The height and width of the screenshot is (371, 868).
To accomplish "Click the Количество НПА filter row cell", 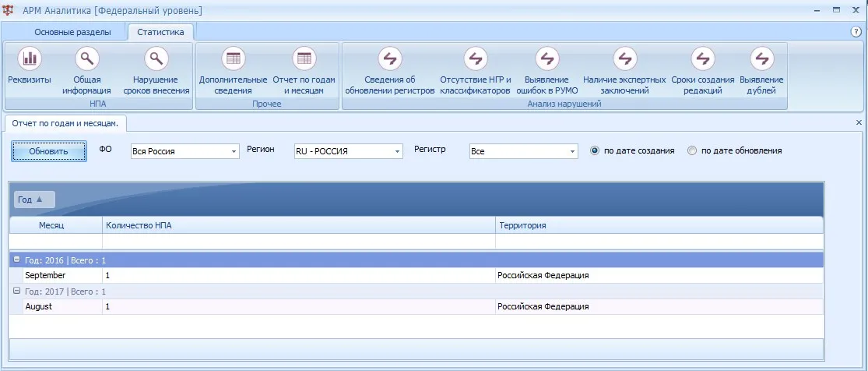I will tap(299, 242).
